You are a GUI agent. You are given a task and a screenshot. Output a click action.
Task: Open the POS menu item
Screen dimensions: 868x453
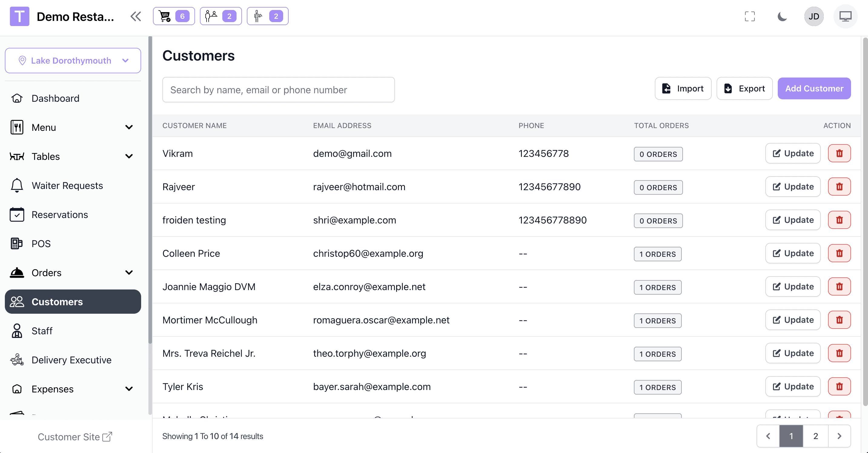pyautogui.click(x=41, y=243)
